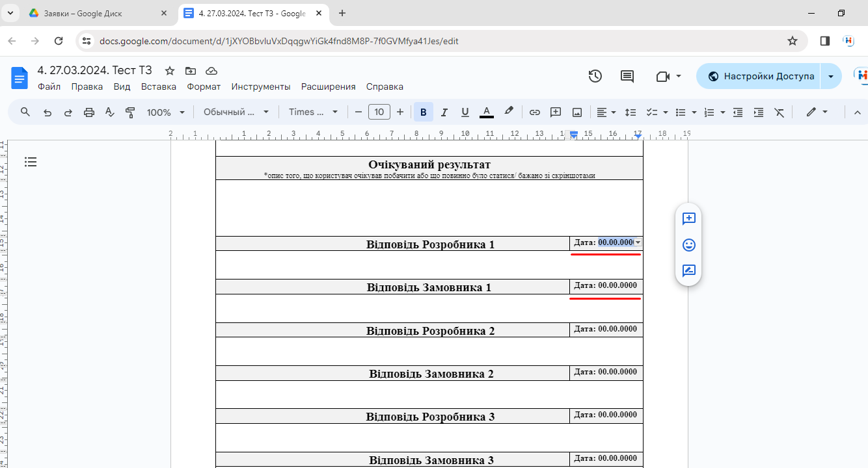Click Clear formatting icon
The width and height of the screenshot is (868, 468).
pos(779,112)
